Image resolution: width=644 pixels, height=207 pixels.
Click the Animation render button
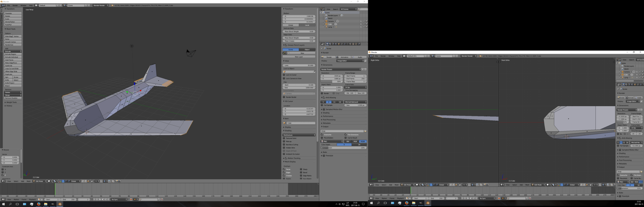click(343, 57)
